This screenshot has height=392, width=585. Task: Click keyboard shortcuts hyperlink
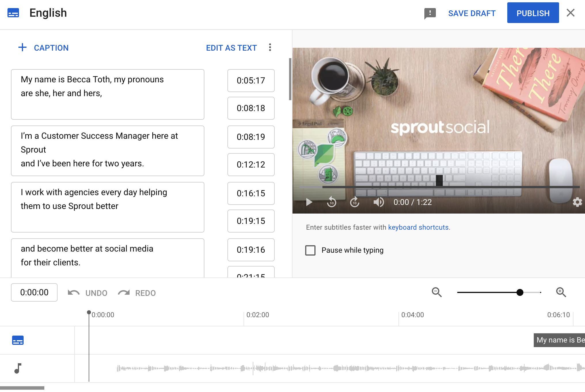[418, 227]
